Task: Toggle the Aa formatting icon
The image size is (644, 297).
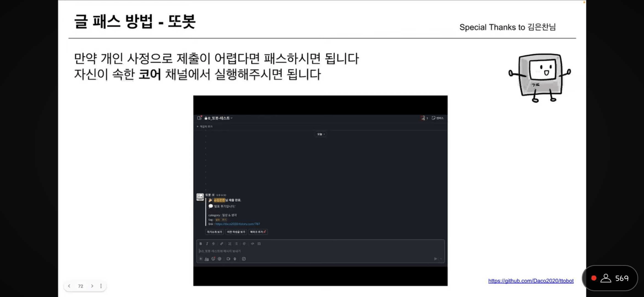Action: (207, 259)
